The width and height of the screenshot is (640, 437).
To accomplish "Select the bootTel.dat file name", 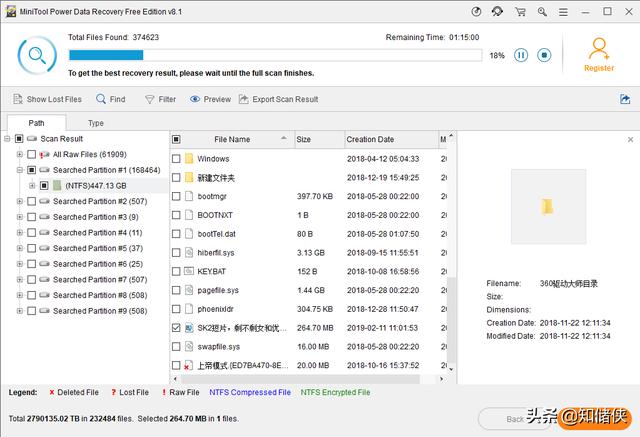I will (216, 234).
